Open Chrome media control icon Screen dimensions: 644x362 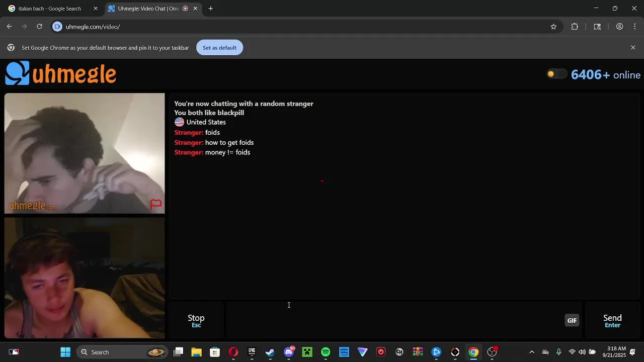597,27
